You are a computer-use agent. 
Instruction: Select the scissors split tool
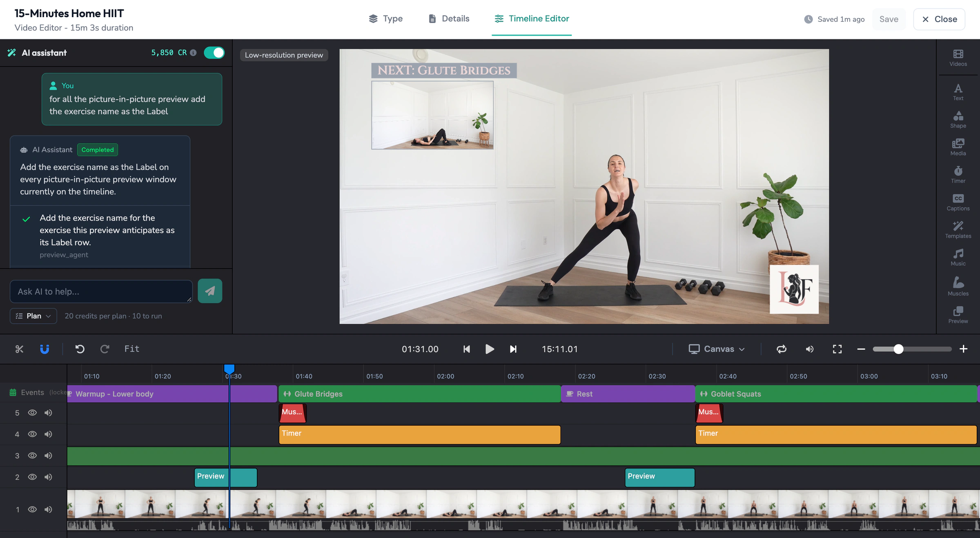[x=19, y=349]
